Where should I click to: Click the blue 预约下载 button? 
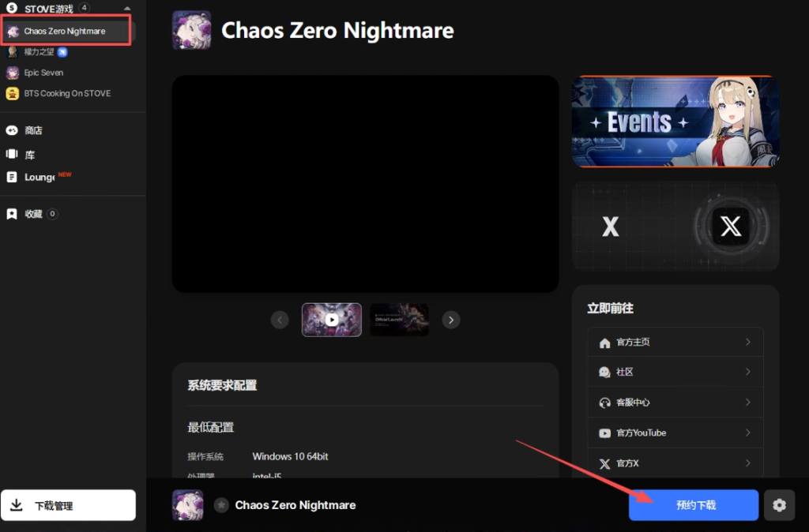[694, 505]
